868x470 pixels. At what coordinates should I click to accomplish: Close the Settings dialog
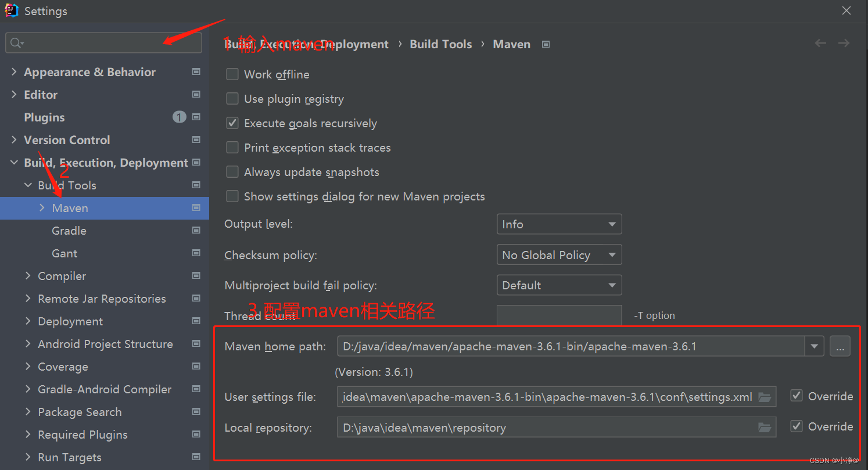pyautogui.click(x=847, y=11)
